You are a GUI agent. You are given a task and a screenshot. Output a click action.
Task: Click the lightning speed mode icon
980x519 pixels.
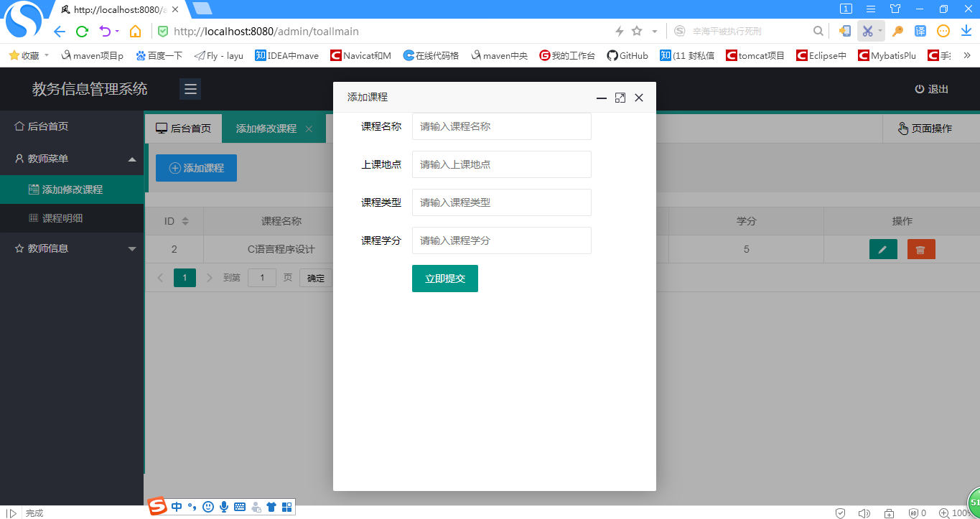pyautogui.click(x=620, y=31)
